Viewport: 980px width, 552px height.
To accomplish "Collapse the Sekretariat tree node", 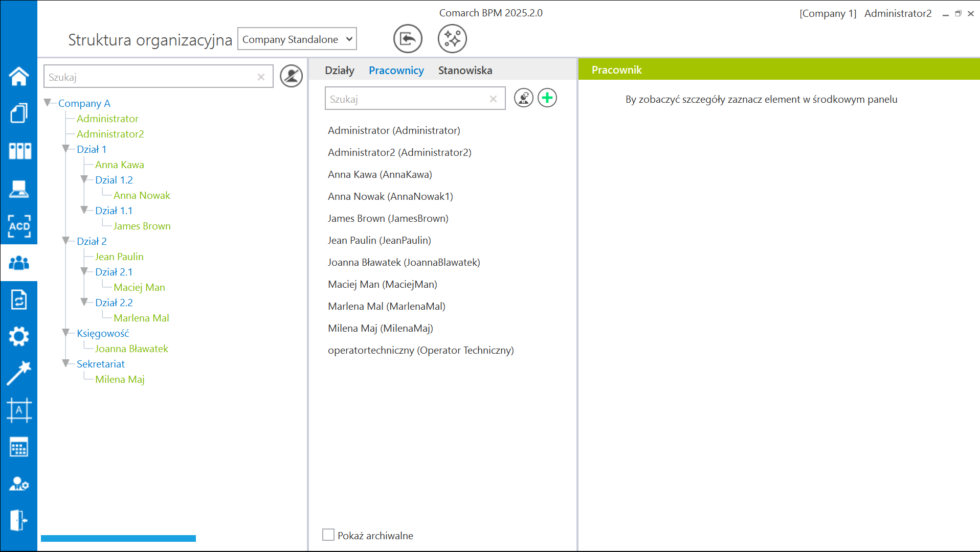I will point(66,363).
